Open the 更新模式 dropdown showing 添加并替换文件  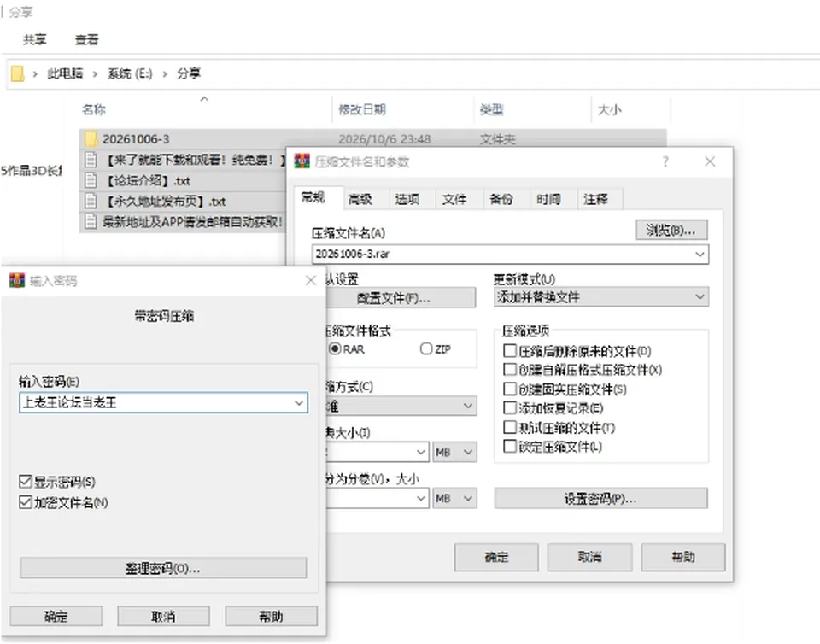601,297
